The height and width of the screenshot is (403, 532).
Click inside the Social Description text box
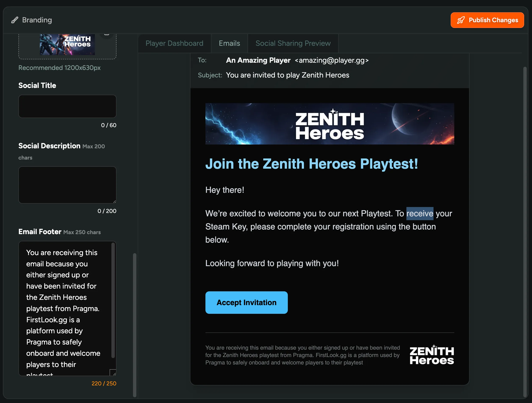[67, 185]
